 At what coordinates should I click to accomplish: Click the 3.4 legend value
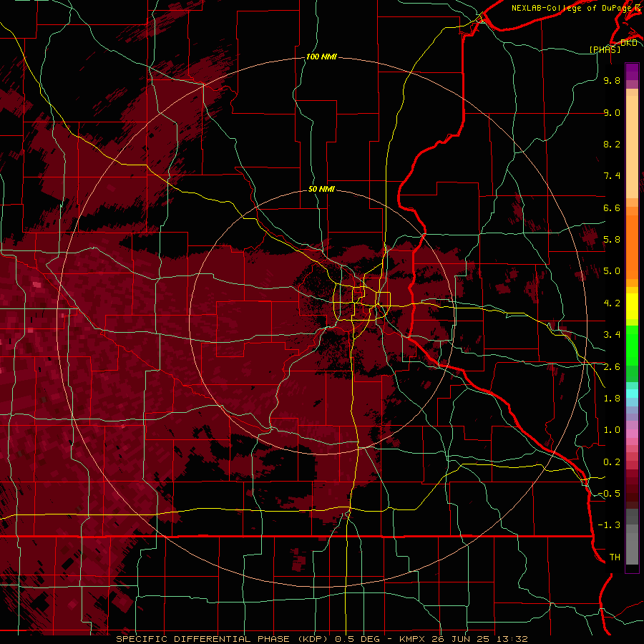(612, 335)
